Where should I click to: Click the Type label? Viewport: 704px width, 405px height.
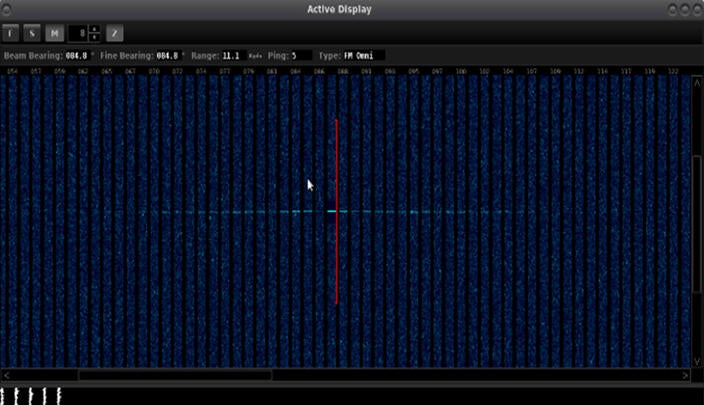(330, 56)
